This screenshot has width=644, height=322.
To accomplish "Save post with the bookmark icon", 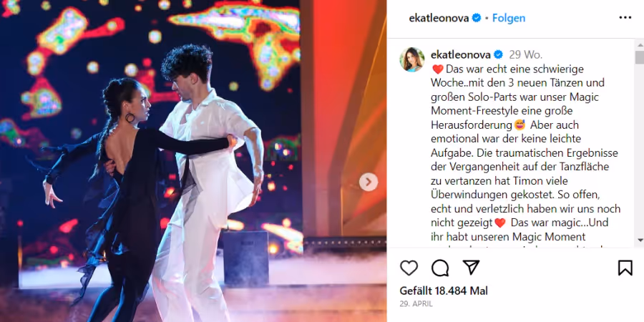I will coord(625,268).
